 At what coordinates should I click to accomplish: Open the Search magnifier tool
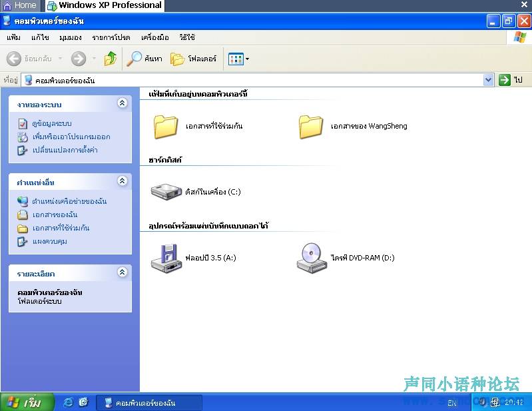coord(134,59)
